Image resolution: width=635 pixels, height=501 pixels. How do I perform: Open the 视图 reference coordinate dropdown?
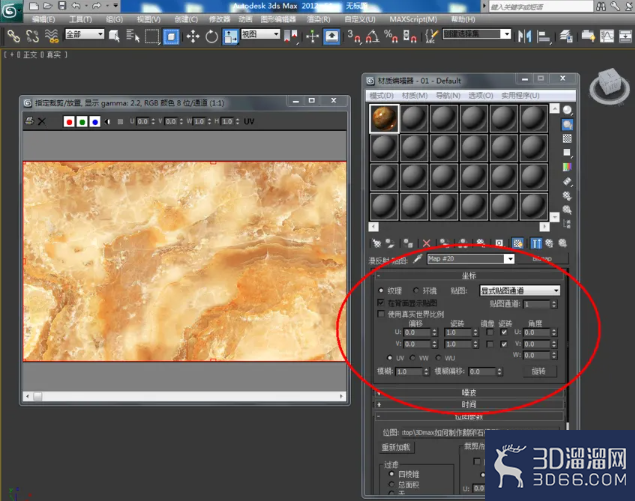260,34
